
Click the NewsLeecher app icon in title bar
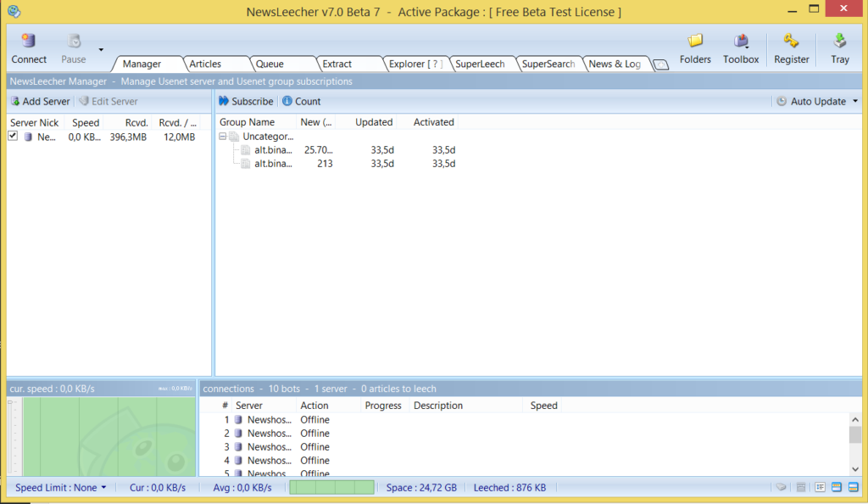pyautogui.click(x=14, y=11)
